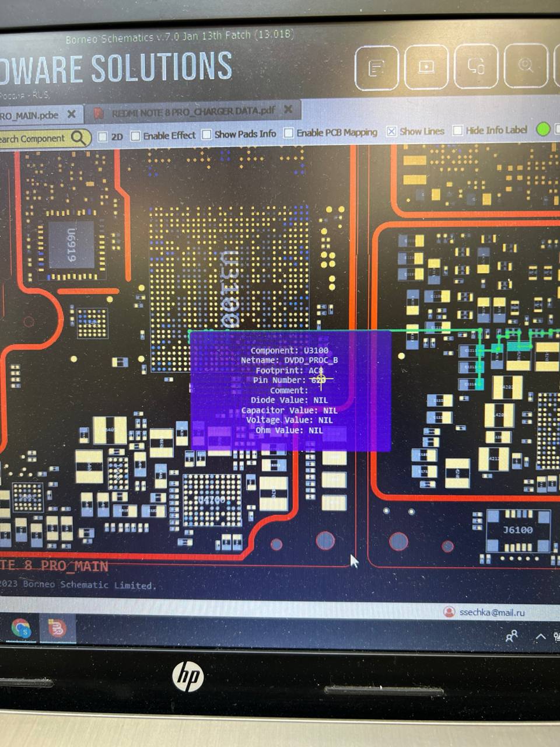Switch to REDMI NOTE 8 PRO_CHARGER DATA.pdf tab

click(192, 111)
